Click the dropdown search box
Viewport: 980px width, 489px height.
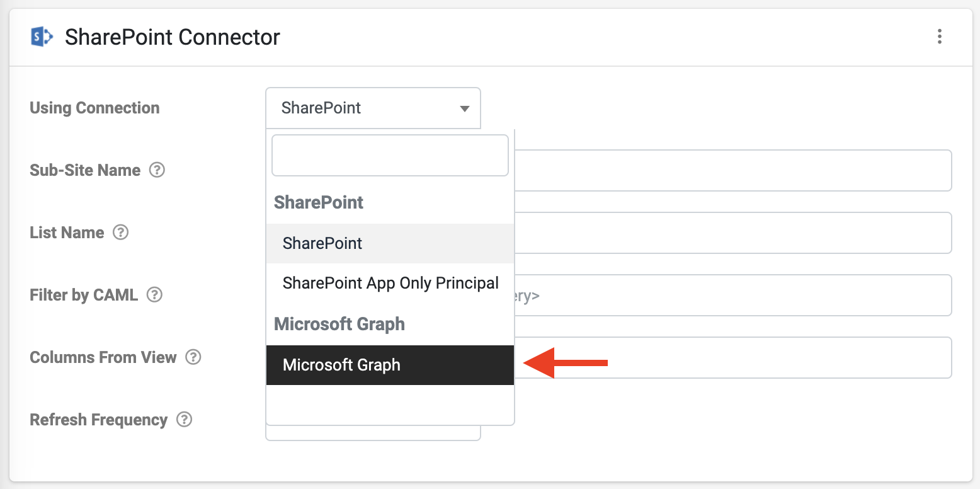390,155
